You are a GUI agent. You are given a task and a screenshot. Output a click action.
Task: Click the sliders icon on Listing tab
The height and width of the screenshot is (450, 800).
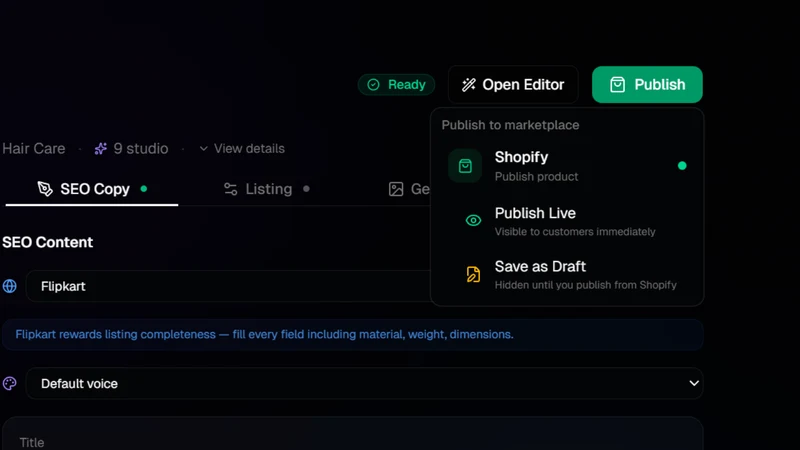click(231, 189)
